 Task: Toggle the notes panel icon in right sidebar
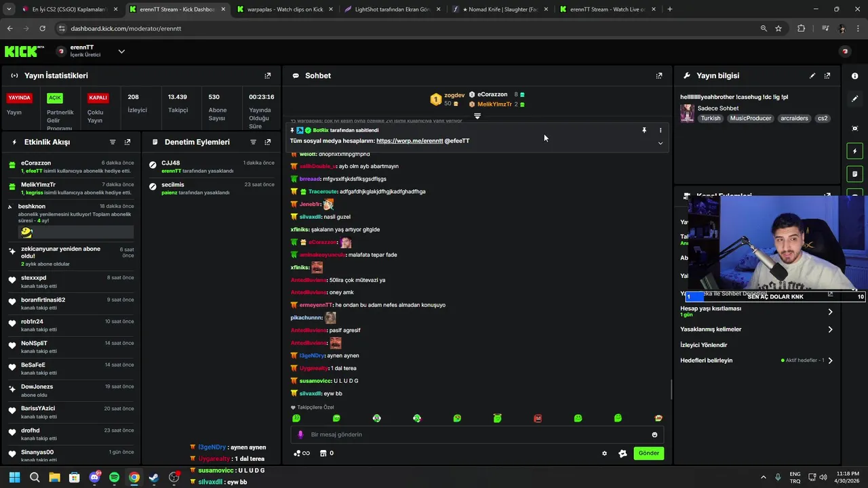coord(854,174)
